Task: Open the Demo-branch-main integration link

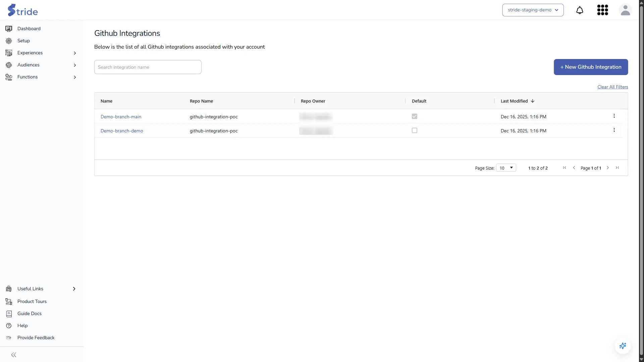Action: (x=121, y=117)
